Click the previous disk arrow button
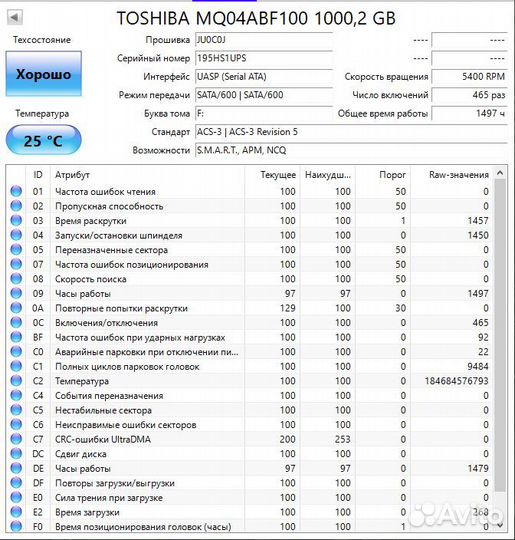This screenshot has width=515, height=540. tap(15, 17)
